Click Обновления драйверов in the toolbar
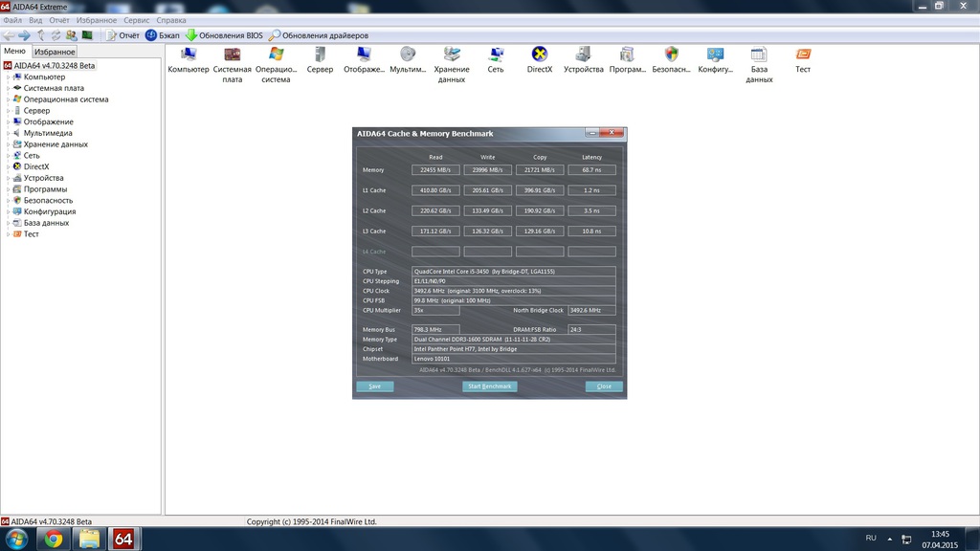 click(x=318, y=35)
